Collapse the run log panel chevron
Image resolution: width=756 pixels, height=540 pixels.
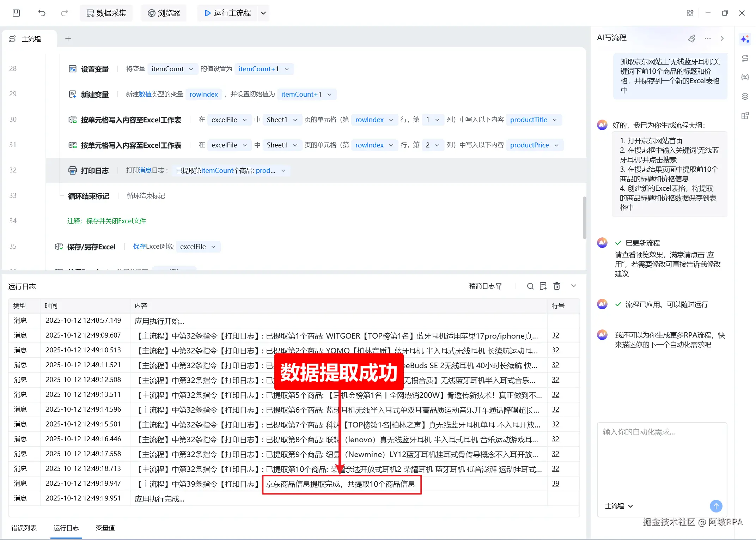[574, 286]
